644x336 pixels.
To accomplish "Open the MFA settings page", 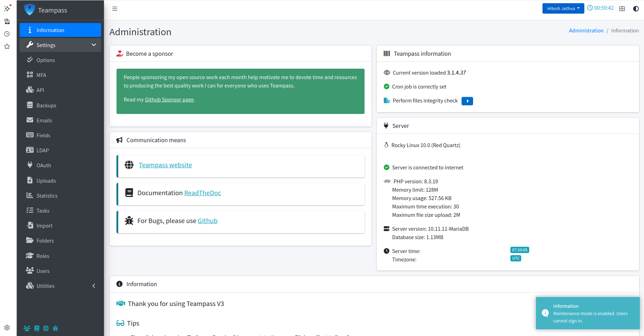I will pos(41,75).
